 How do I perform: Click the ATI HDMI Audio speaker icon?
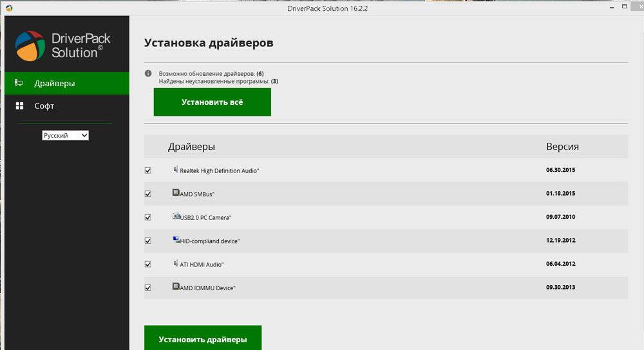point(176,263)
